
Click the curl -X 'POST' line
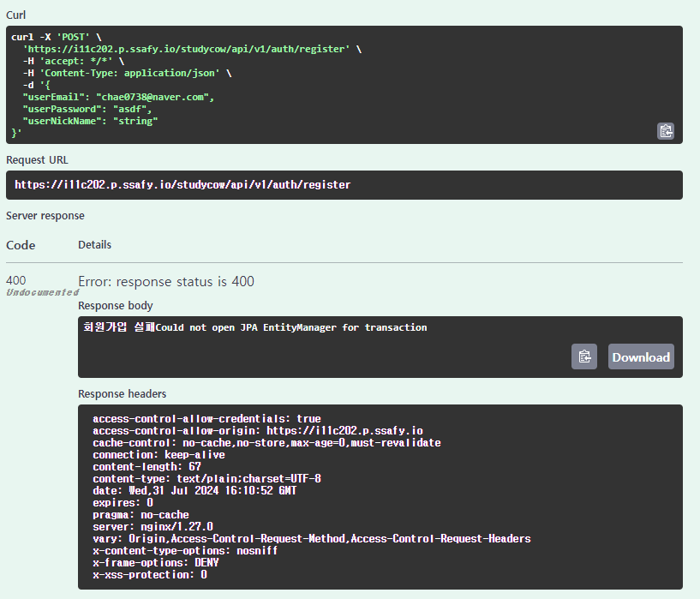pos(57,37)
